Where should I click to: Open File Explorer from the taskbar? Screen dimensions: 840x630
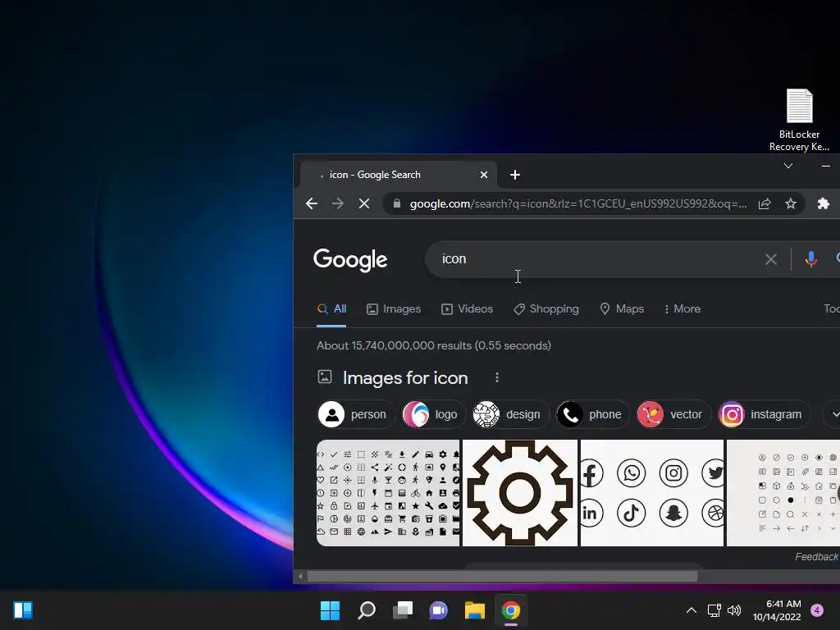[475, 610]
